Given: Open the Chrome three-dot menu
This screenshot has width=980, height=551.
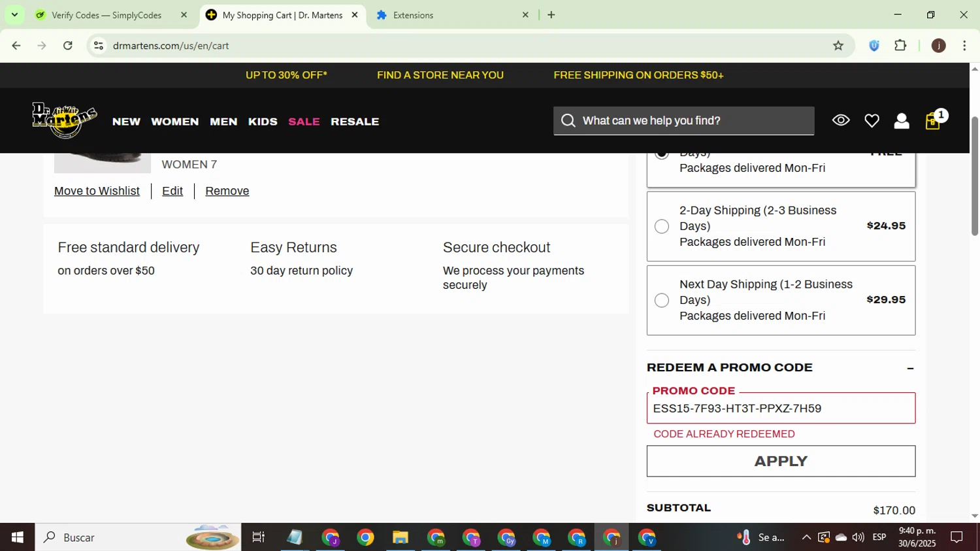Looking at the screenshot, I should tap(964, 46).
